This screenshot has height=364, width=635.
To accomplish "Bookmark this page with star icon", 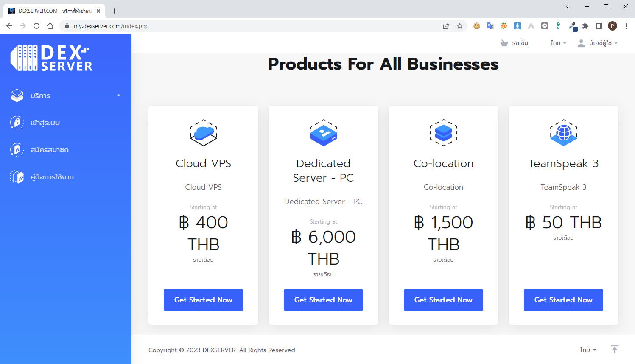I will [x=460, y=26].
